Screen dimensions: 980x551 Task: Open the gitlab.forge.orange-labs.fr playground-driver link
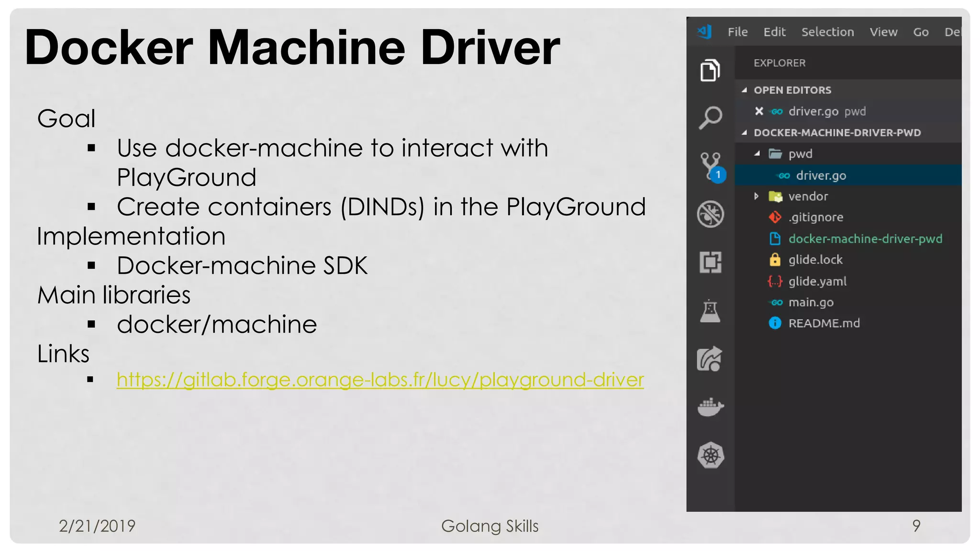(380, 380)
